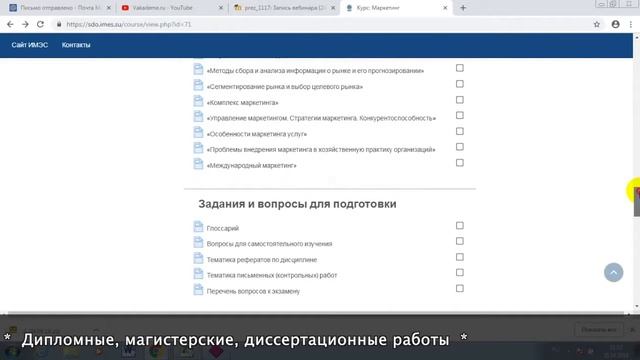Screen dimensions: 640x360
Task: Bookmark this page with the star icon
Action: click(597, 24)
